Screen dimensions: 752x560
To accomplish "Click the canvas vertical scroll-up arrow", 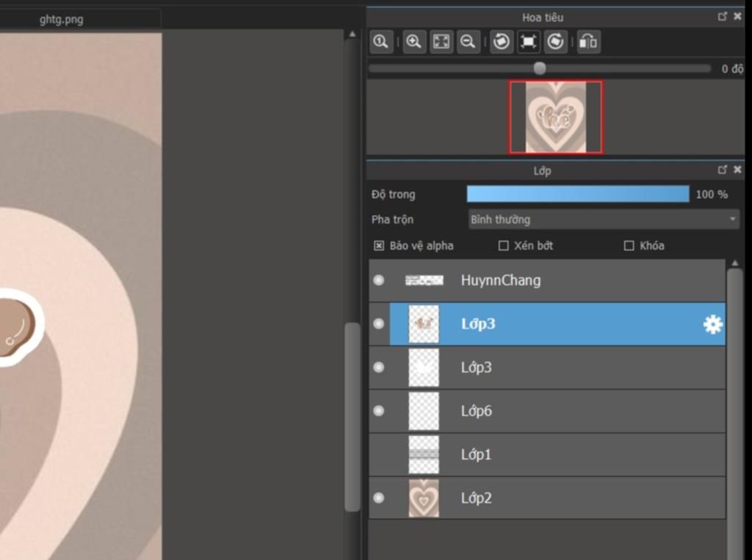I will pos(352,34).
